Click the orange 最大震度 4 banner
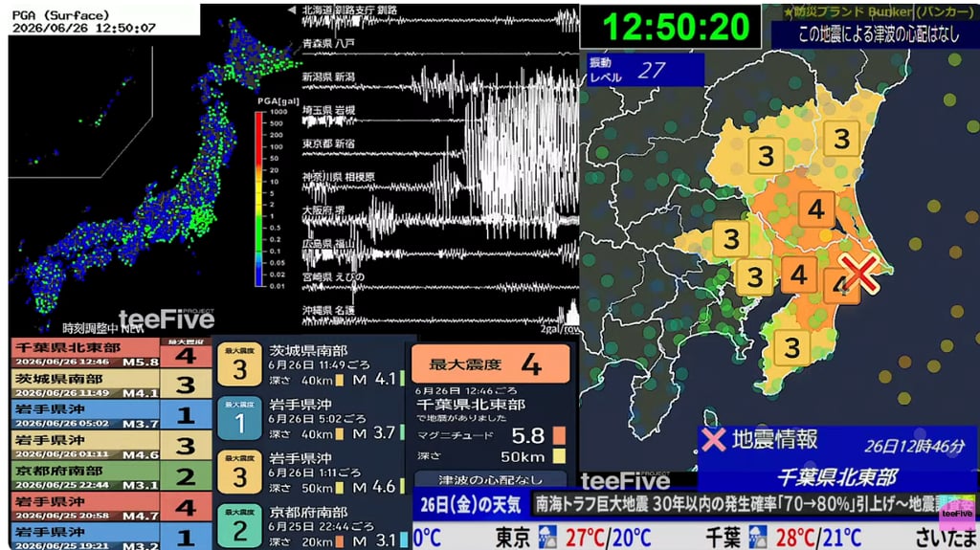 [x=490, y=363]
